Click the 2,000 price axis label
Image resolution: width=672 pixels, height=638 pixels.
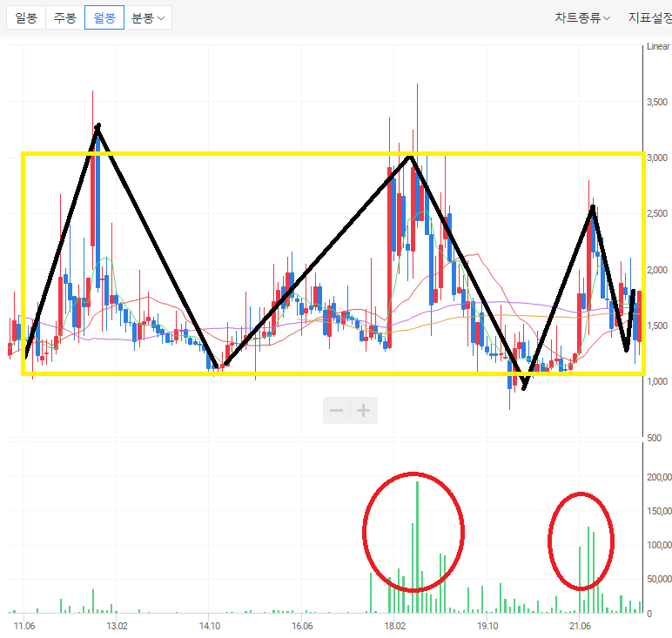point(657,270)
